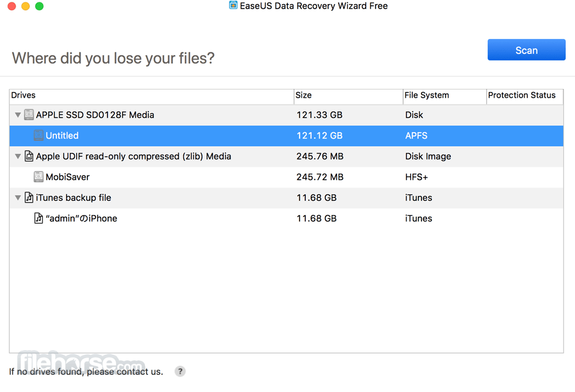575x392 pixels.
Task: Sort by Protection Status column header
Action: [525, 95]
